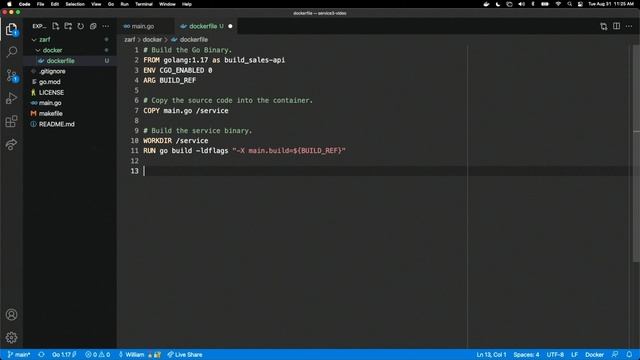
Task: Click Live Share button in status bar
Action: [x=185, y=355]
